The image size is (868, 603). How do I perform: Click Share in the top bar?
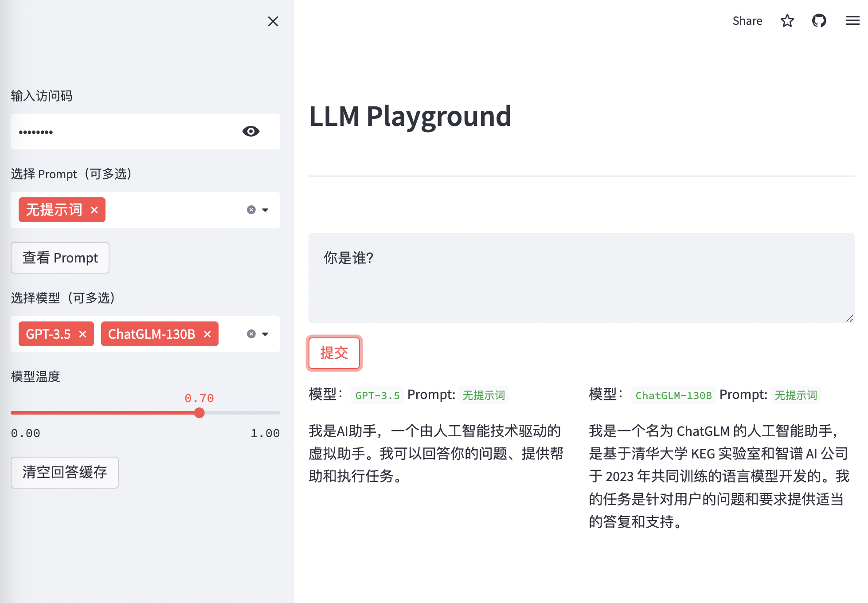point(747,21)
